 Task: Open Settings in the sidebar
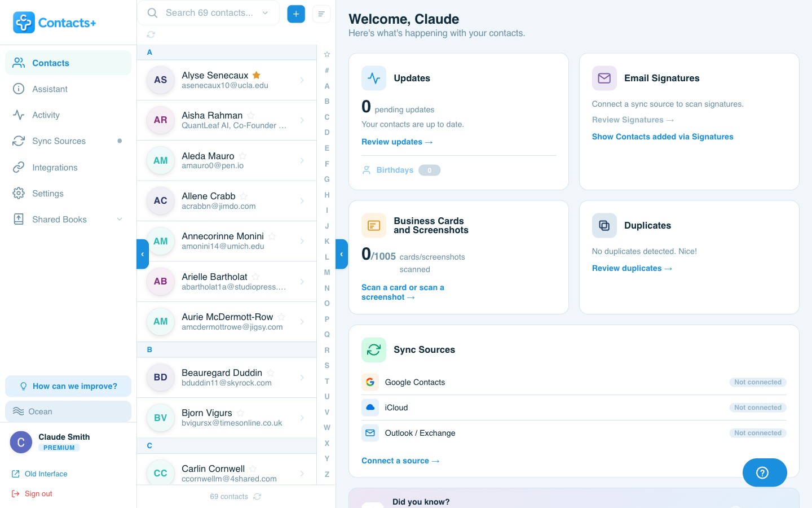click(x=68, y=194)
